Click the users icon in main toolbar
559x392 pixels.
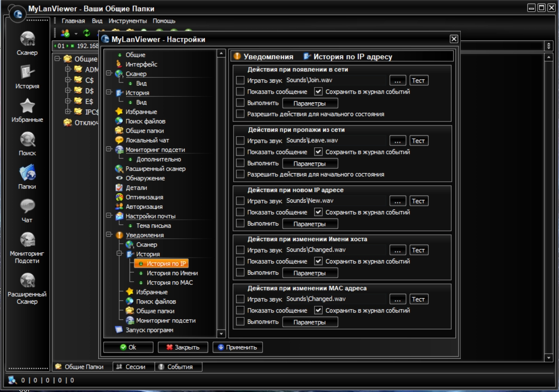tap(65, 33)
